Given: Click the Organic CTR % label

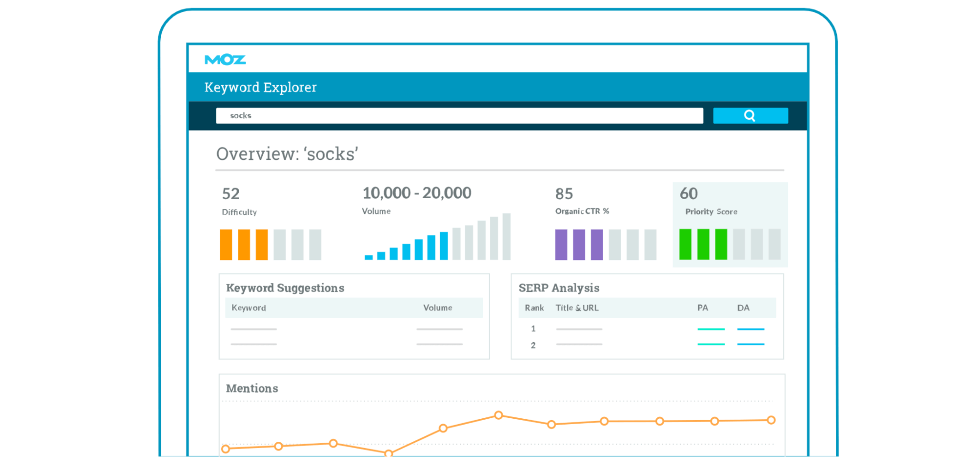Looking at the screenshot, I should (582, 211).
